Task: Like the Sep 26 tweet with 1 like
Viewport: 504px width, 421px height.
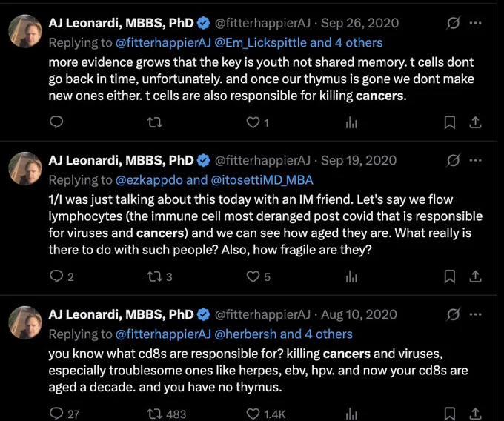Action: click(257, 122)
